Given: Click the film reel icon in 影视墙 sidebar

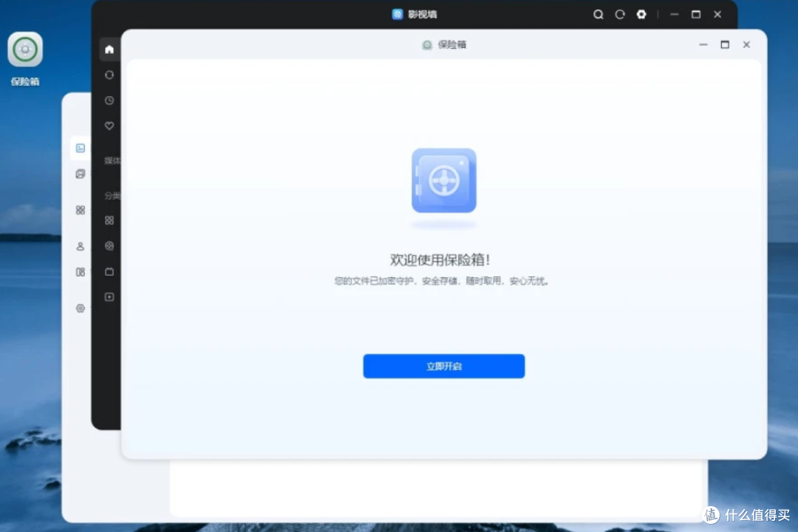Looking at the screenshot, I should point(109,246).
